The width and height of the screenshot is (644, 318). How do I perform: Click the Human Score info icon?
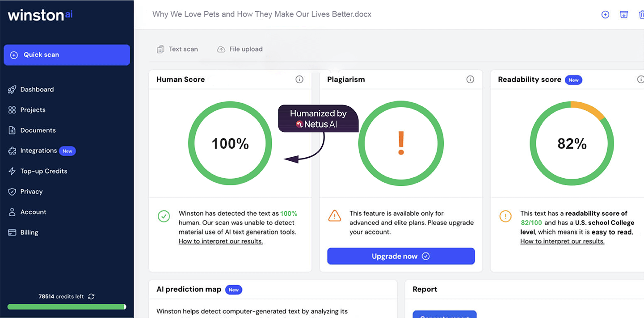(x=299, y=79)
